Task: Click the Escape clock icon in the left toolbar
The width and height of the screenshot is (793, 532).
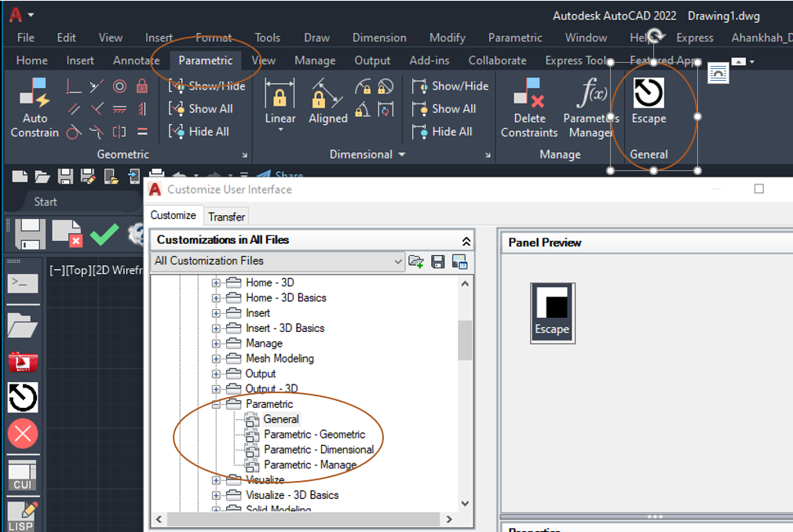Action: tap(23, 397)
